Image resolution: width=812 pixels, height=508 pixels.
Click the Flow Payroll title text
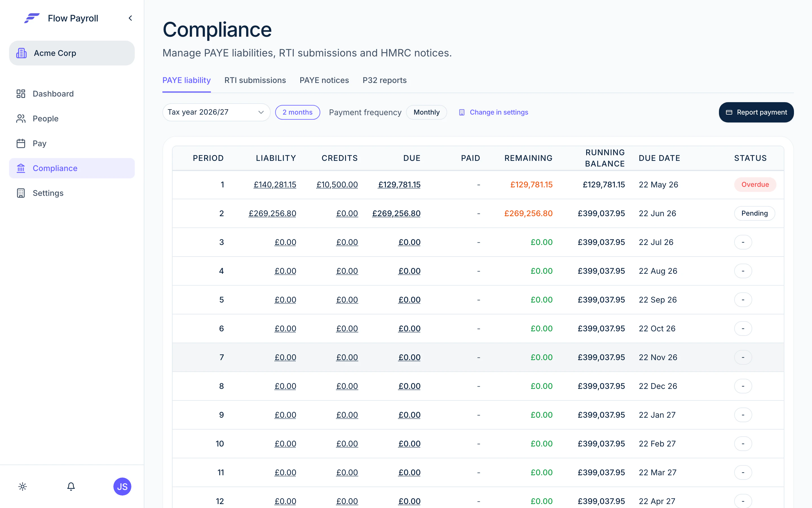[73, 18]
